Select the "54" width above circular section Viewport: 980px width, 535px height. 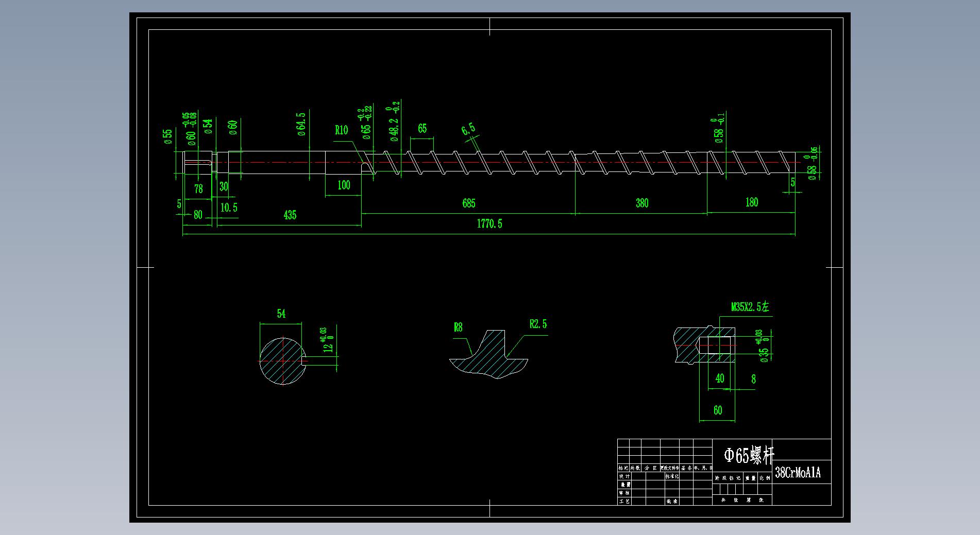[281, 314]
